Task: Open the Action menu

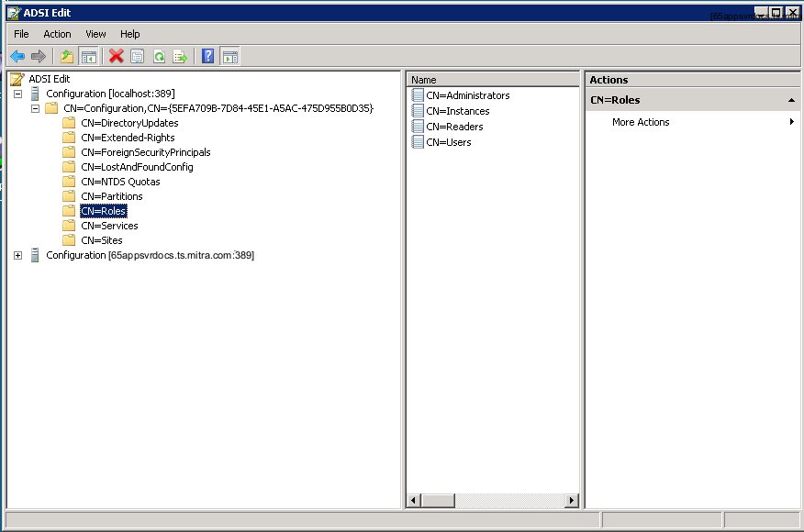Action: (57, 34)
